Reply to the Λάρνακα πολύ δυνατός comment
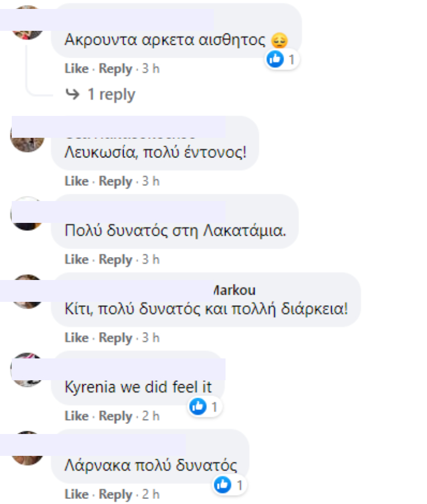The image size is (427, 504). tap(115, 494)
